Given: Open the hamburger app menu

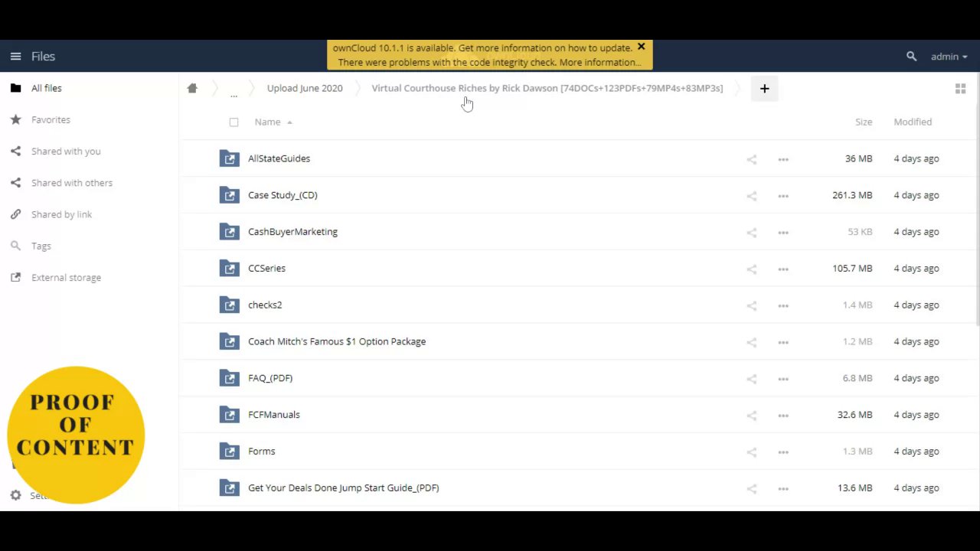Looking at the screenshot, I should pyautogui.click(x=15, y=57).
